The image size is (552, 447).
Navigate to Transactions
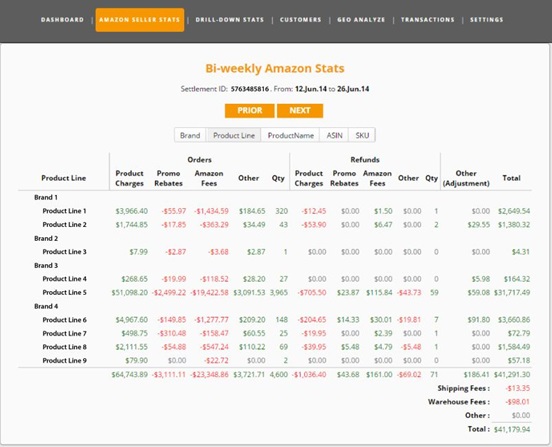click(x=428, y=20)
